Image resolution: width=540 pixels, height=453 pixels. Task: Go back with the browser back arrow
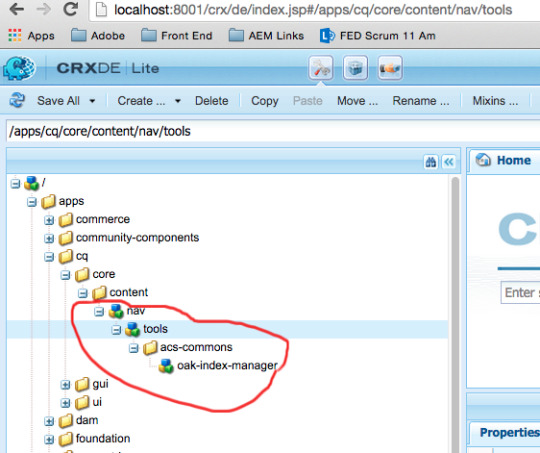(16, 9)
